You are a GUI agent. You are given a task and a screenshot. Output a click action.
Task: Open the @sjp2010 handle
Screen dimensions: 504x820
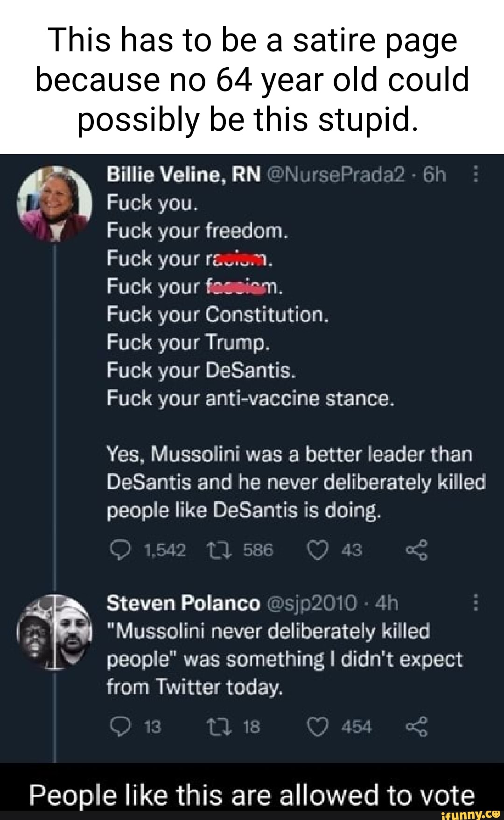pos(312,603)
